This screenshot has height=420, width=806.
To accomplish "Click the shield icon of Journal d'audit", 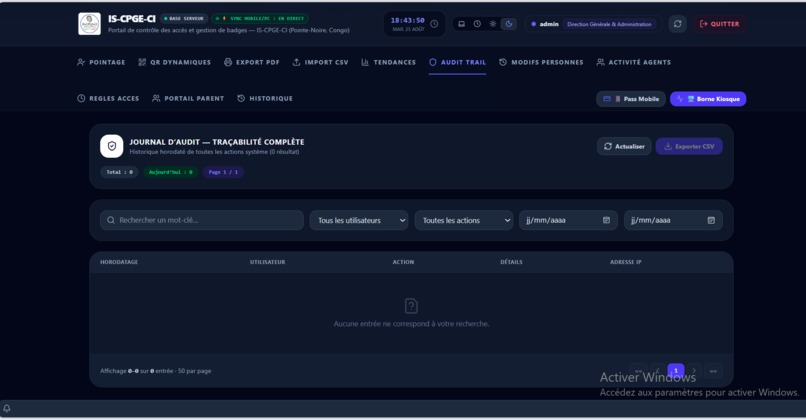I will pyautogui.click(x=112, y=146).
